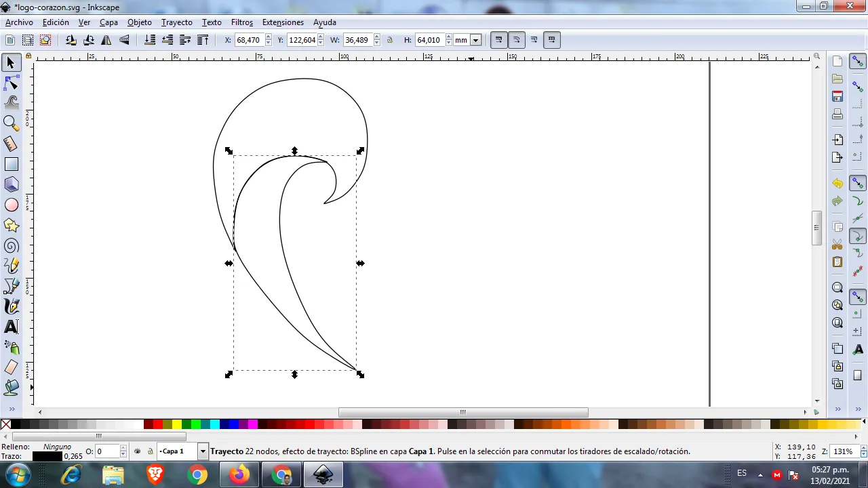Open the Archivo menu
The image size is (868, 488).
[19, 22]
